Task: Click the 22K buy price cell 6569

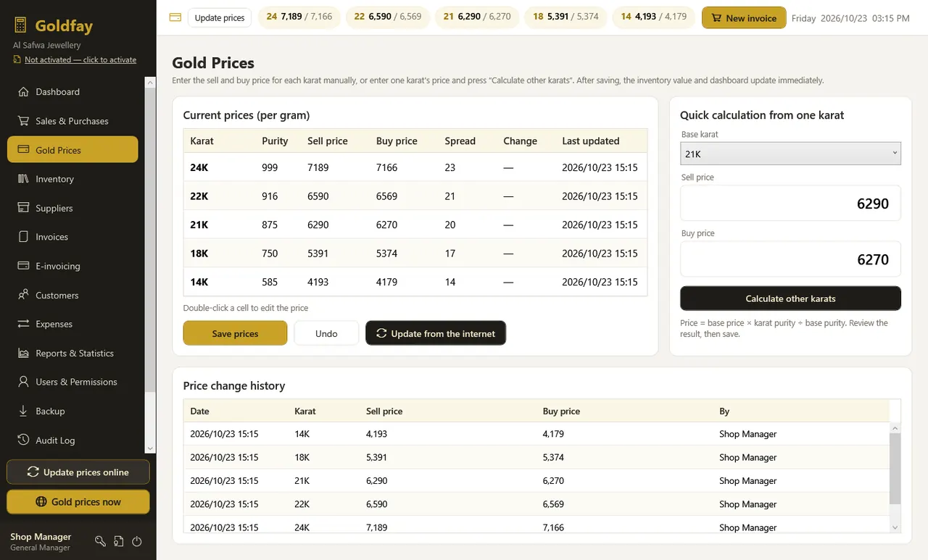Action: [387, 196]
